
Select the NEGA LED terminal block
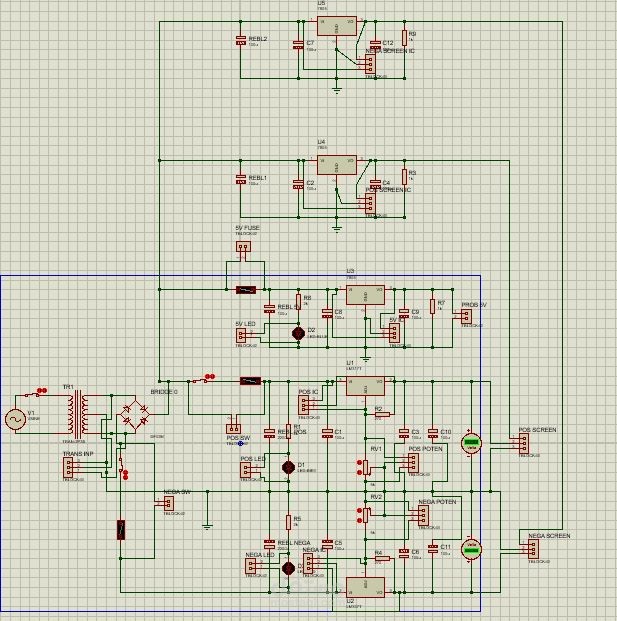click(x=251, y=566)
